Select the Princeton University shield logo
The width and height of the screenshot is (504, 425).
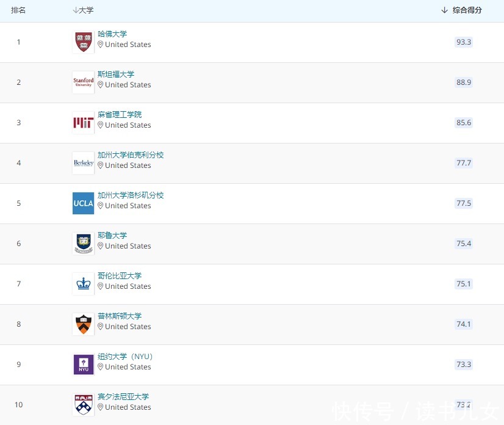point(83,323)
